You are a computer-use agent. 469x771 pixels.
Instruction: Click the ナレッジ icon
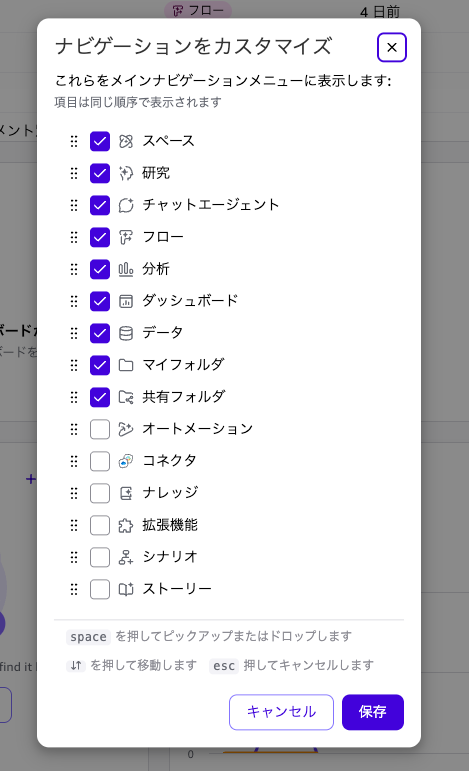(x=126, y=493)
